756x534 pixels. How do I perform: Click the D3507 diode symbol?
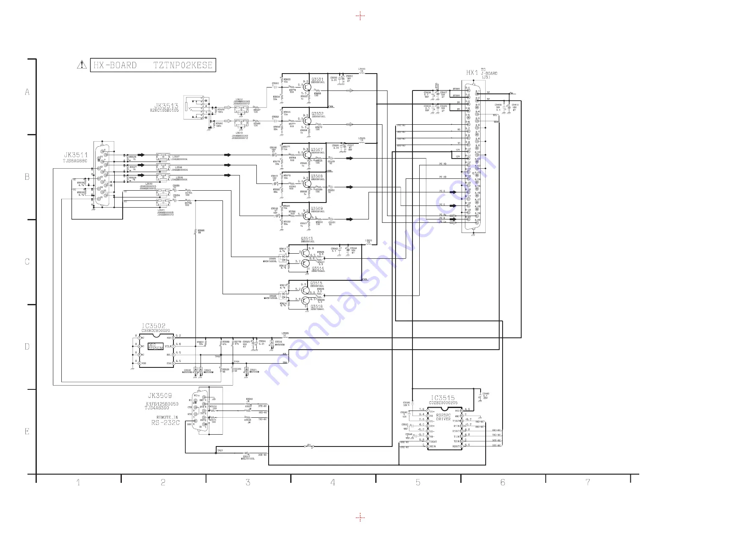[x=247, y=454]
